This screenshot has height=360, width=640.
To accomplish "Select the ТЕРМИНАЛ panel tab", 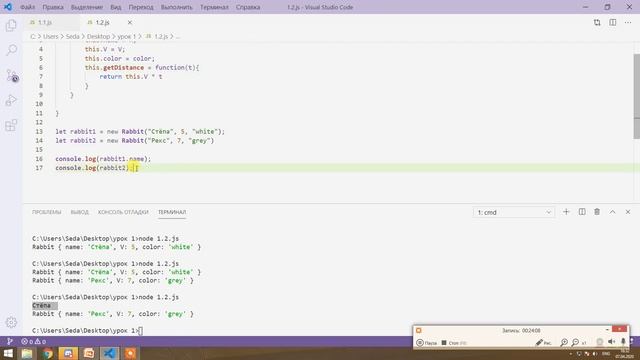I will [172, 212].
